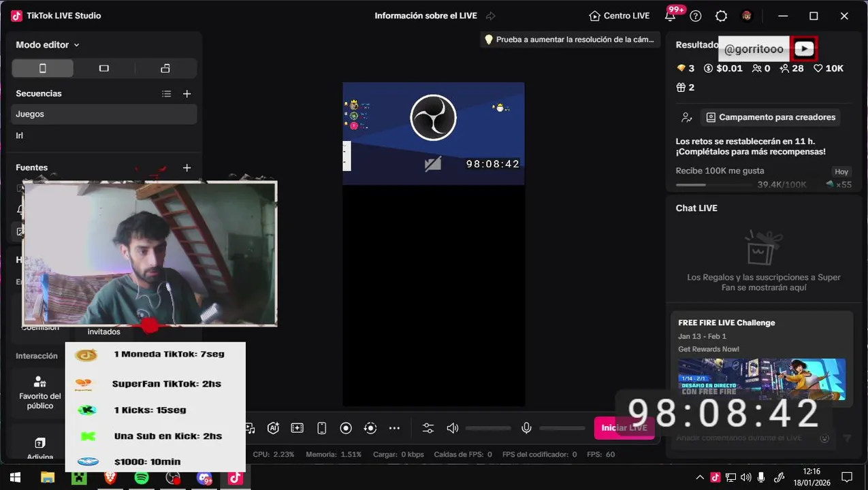Open the settings icon in the title bar

721,16
